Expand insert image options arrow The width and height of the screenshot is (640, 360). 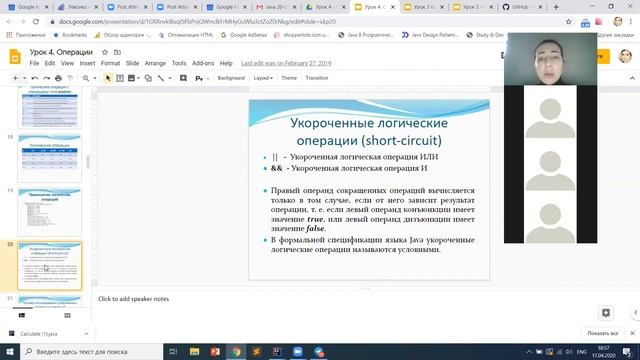coord(138,78)
